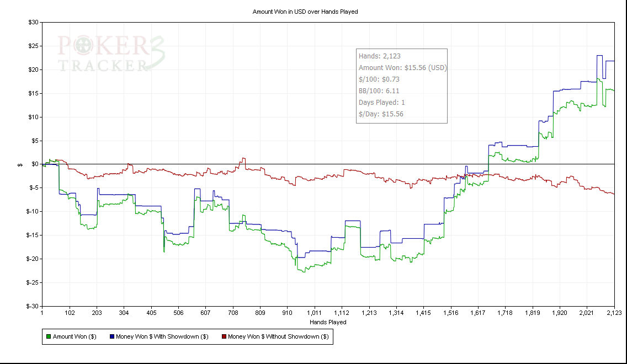Click the 1,011 x-axis tick label
The width and height of the screenshot is (627, 364).
point(314,313)
